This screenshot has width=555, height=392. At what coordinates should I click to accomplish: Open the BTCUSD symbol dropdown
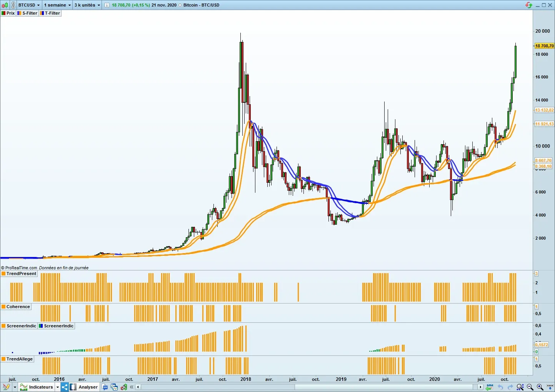pos(29,5)
